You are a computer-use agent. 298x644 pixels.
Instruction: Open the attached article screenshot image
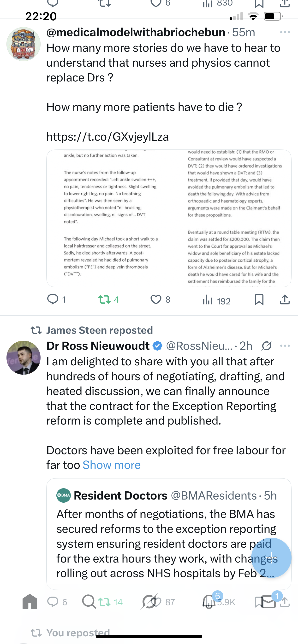169,218
